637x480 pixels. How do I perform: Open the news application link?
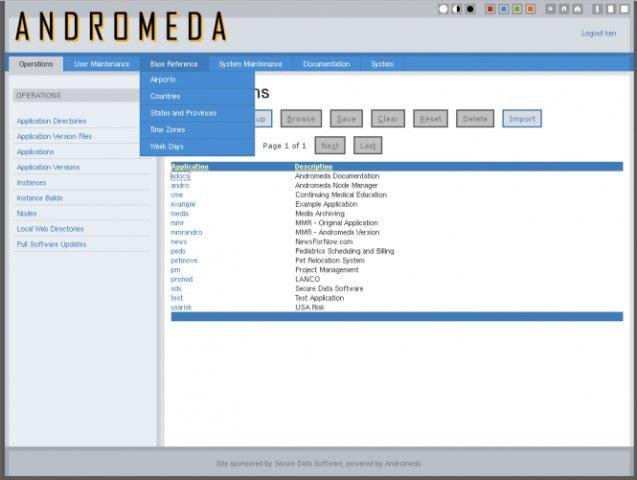179,242
